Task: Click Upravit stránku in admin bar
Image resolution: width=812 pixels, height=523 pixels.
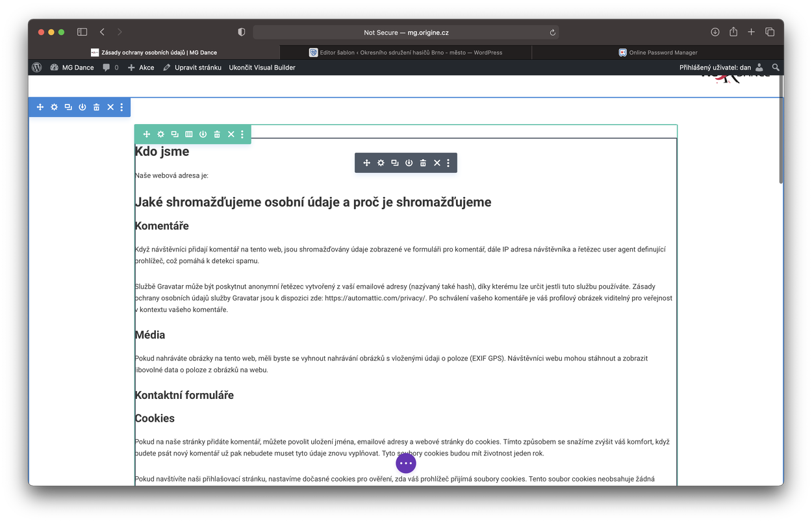Action: click(x=192, y=68)
